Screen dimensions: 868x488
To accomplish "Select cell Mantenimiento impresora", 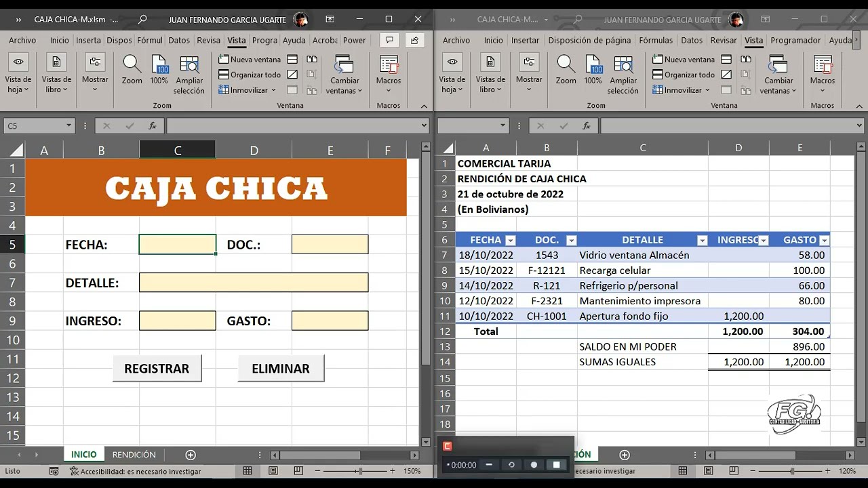I will (x=642, y=301).
